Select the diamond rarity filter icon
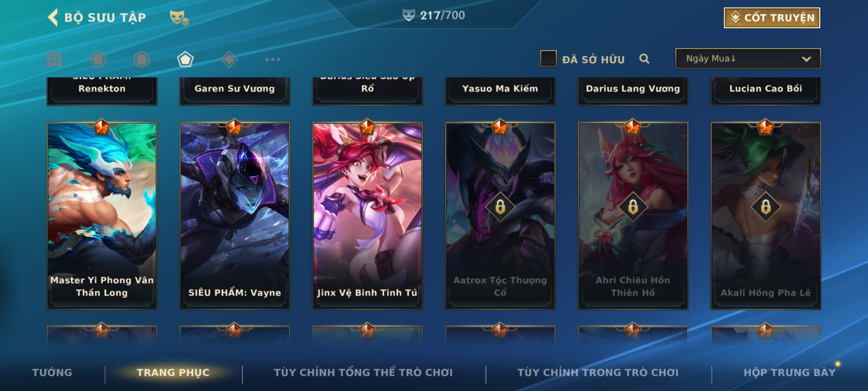Image resolution: width=868 pixels, height=391 pixels. click(229, 59)
